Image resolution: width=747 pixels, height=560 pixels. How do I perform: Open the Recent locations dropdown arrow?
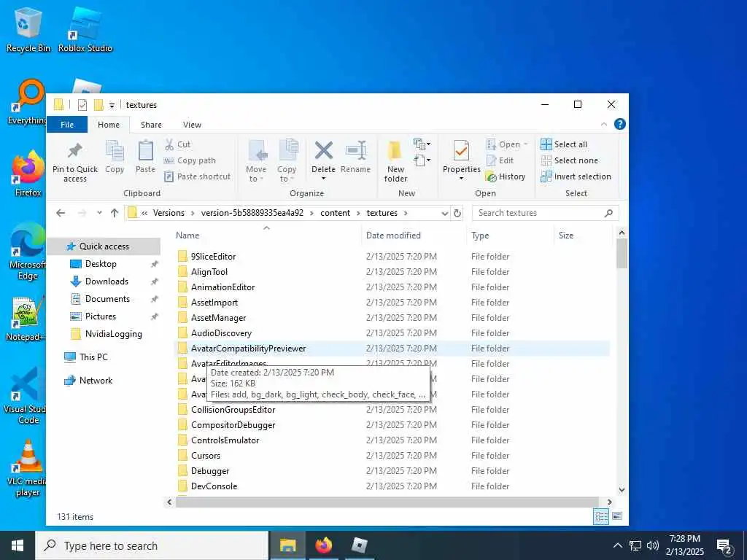pos(99,213)
